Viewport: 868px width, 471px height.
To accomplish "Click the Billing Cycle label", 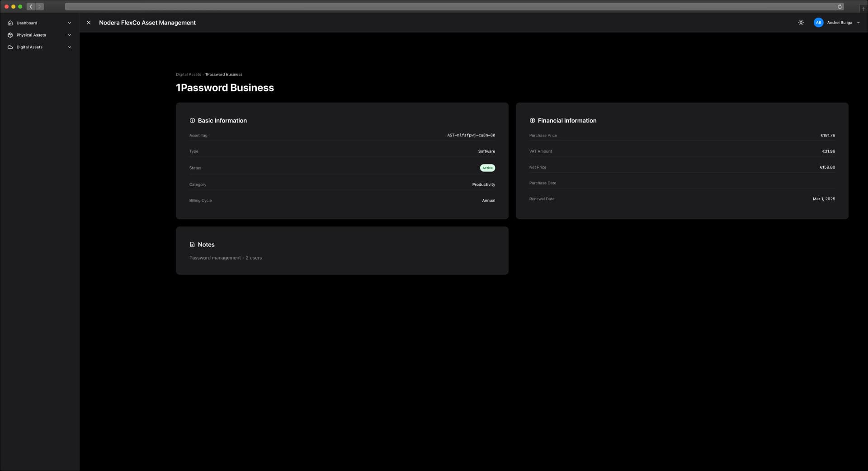I will point(200,200).
